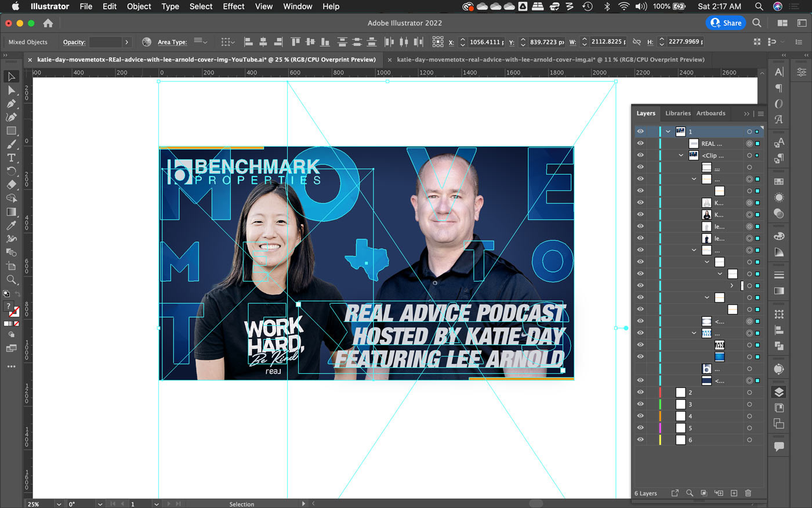This screenshot has height=508, width=812.
Task: Select the Eyedropper tool
Action: point(11,225)
